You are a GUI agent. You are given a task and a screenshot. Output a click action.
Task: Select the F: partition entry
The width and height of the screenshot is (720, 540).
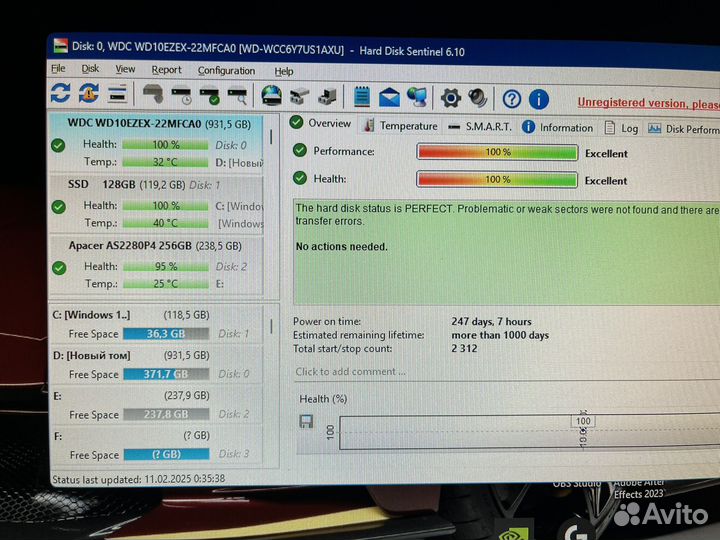pos(156,445)
